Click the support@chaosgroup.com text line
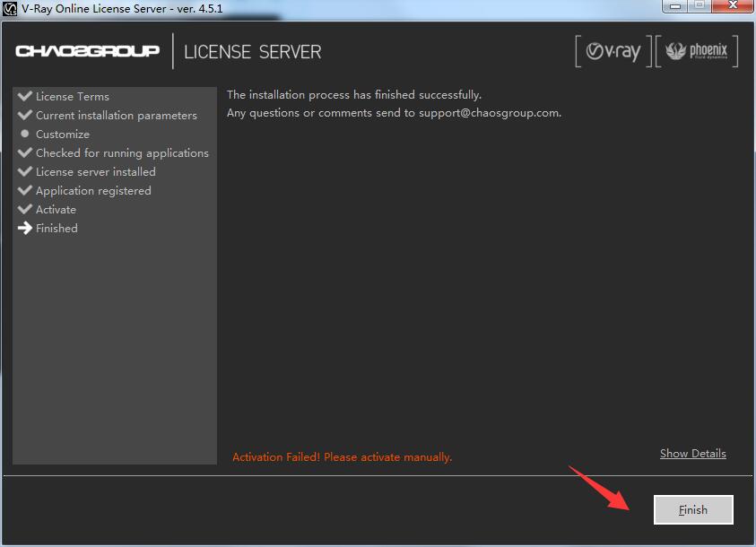Viewport: 756px width, 547px height. coord(394,113)
